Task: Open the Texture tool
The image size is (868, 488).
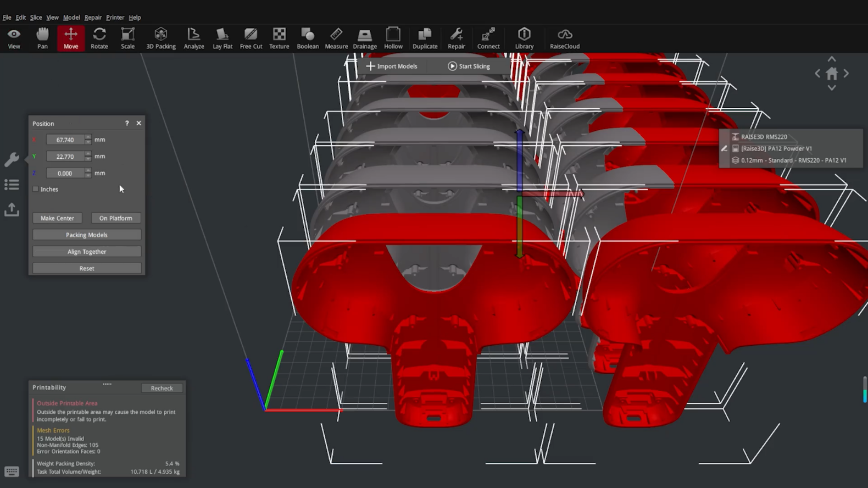Action: pyautogui.click(x=279, y=38)
